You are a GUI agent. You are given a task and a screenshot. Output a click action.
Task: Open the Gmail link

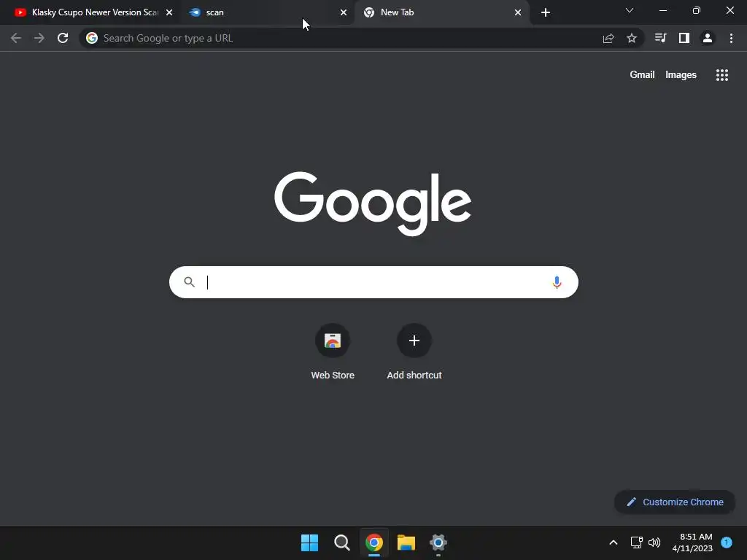pos(642,75)
